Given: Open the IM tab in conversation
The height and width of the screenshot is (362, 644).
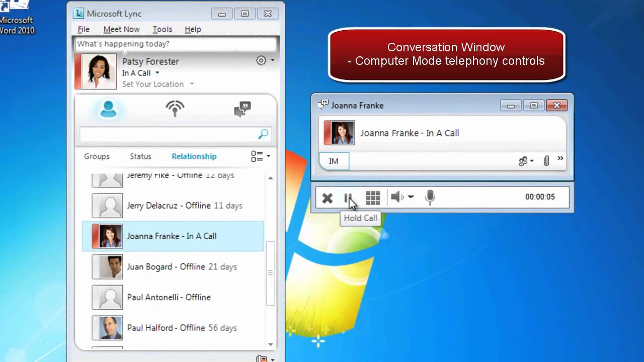Looking at the screenshot, I should click(334, 161).
